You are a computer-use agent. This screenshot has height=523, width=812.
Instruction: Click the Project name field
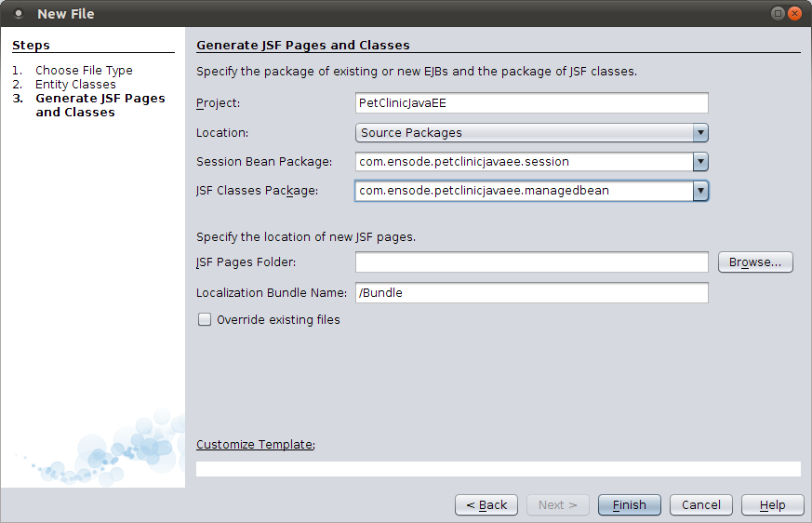click(x=531, y=103)
